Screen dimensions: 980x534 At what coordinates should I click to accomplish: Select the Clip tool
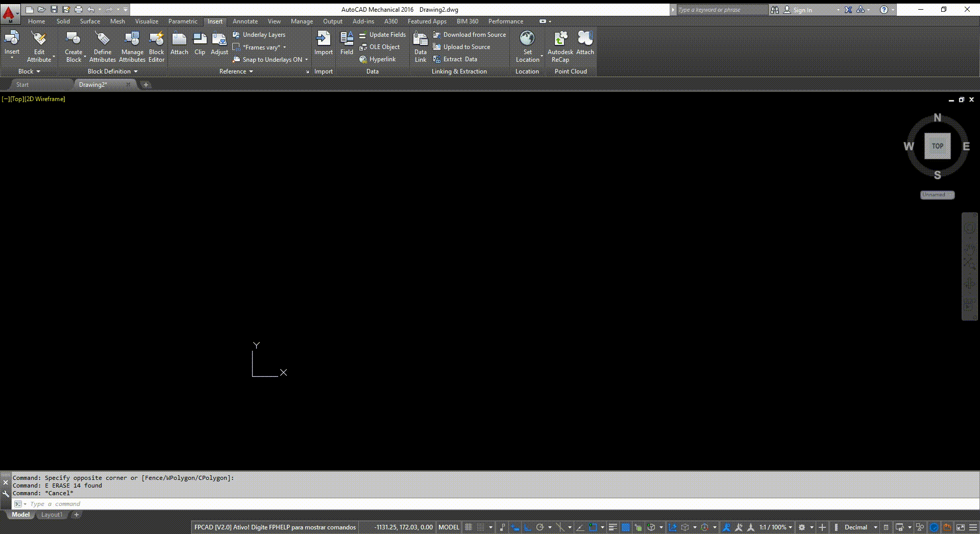tap(200, 43)
